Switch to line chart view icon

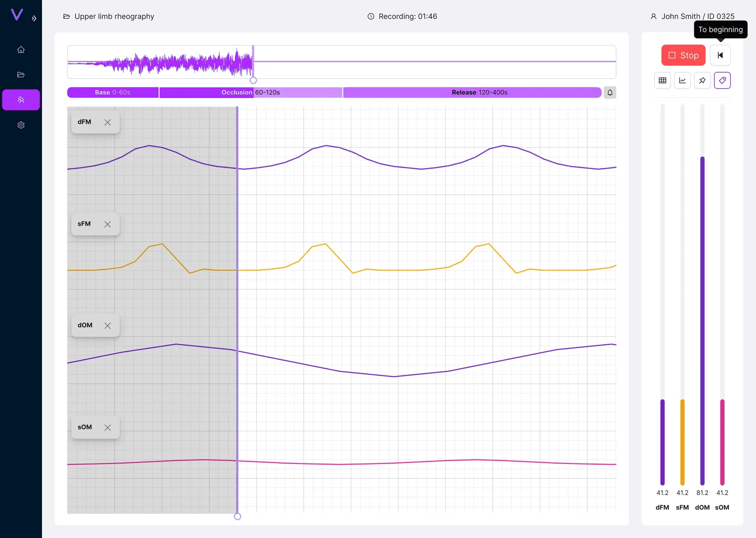coord(682,80)
